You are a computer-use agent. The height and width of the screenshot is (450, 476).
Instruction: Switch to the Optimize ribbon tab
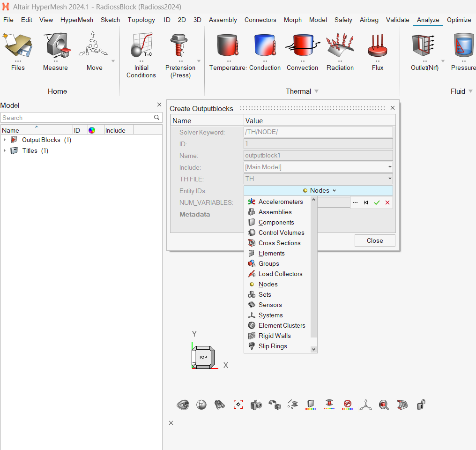tap(459, 20)
